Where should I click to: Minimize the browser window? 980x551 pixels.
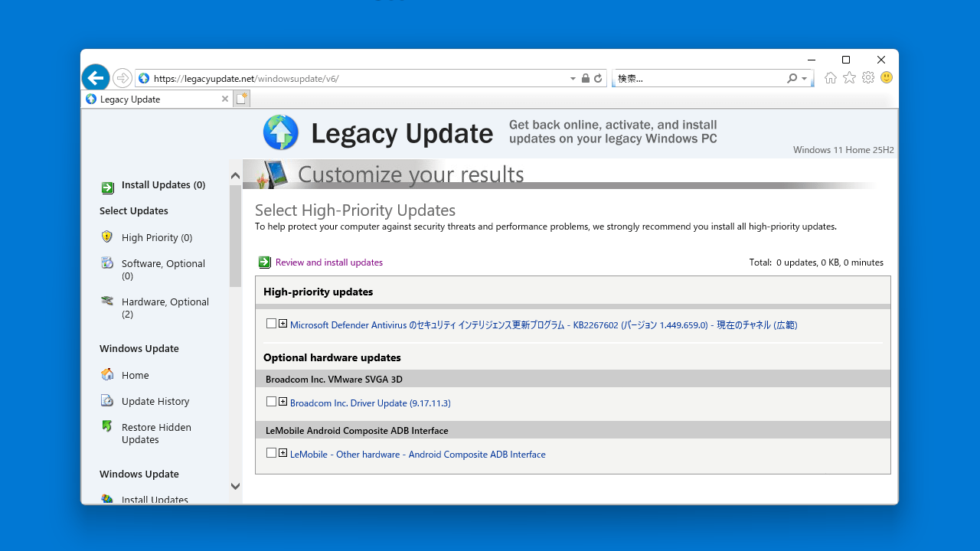[811, 60]
